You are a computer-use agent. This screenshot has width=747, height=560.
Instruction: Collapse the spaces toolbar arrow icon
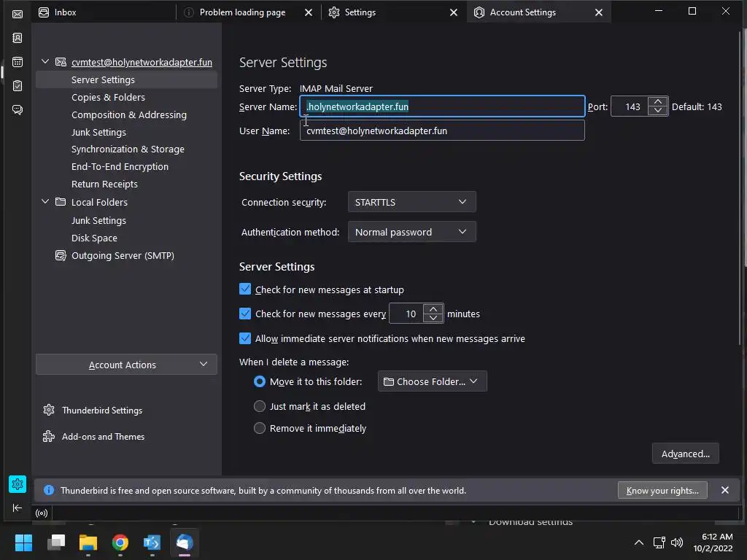click(18, 507)
